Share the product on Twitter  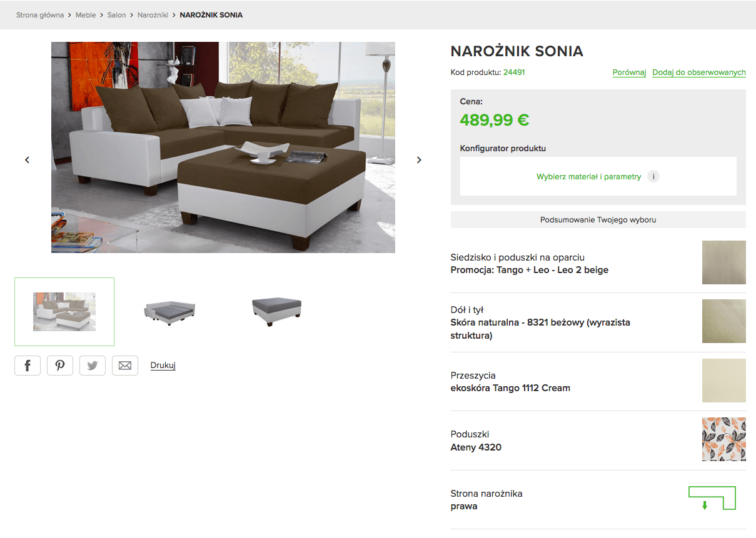tap(93, 366)
